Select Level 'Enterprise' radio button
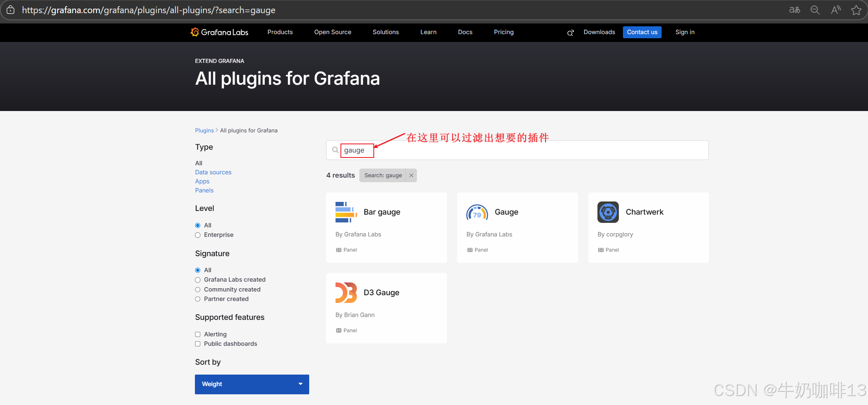 (198, 235)
